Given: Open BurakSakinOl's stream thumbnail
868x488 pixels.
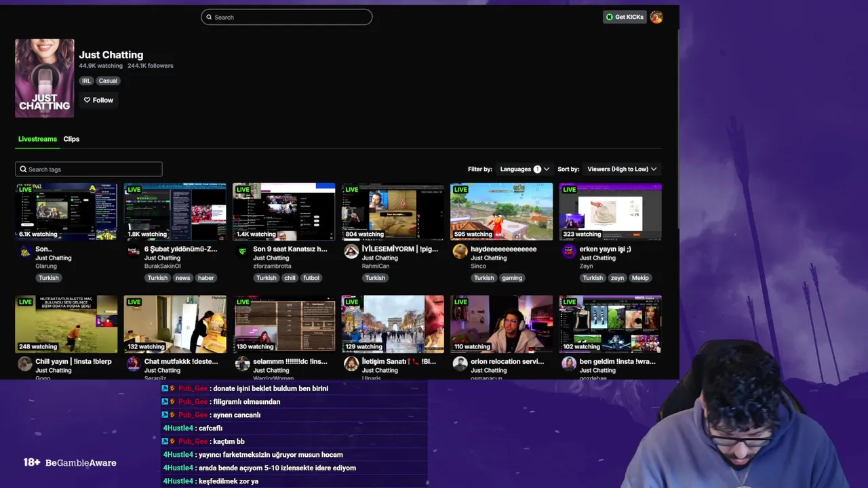Looking at the screenshot, I should (175, 211).
